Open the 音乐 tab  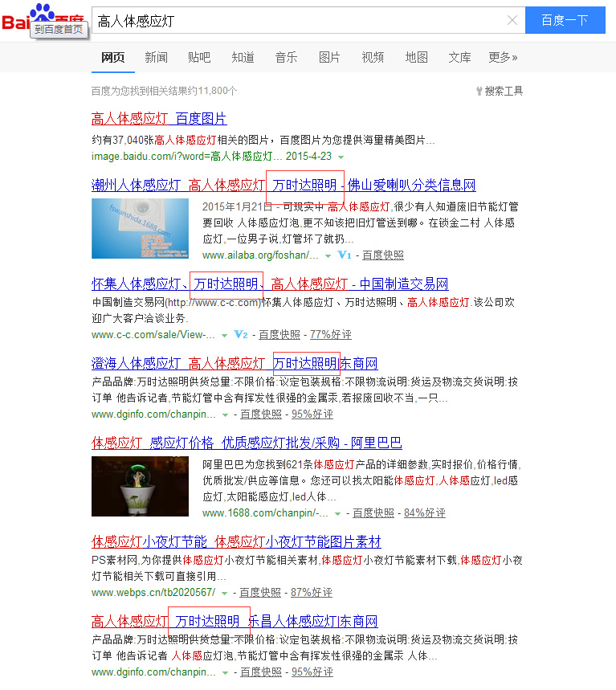click(286, 58)
